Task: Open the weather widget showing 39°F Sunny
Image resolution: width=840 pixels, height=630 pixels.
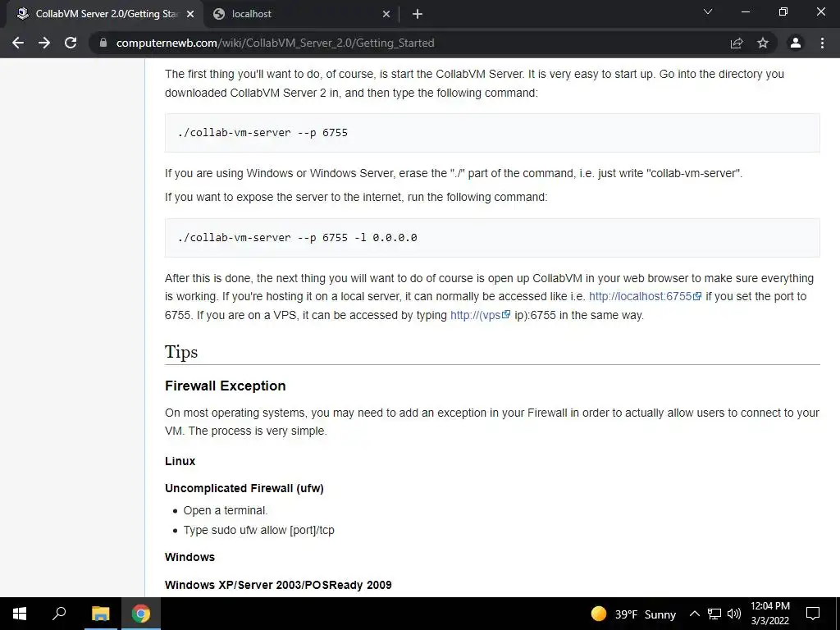Action: [x=633, y=614]
